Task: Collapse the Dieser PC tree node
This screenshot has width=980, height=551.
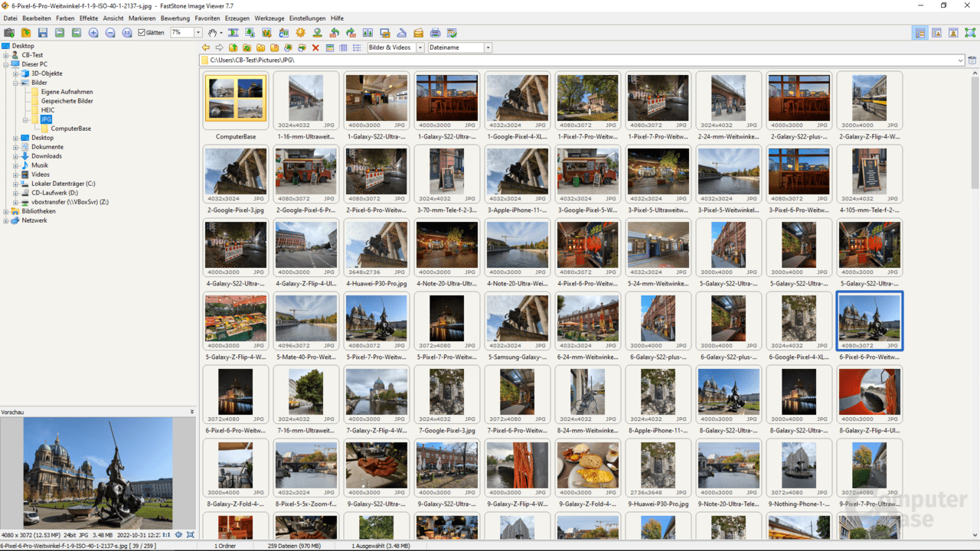Action: tap(6, 64)
